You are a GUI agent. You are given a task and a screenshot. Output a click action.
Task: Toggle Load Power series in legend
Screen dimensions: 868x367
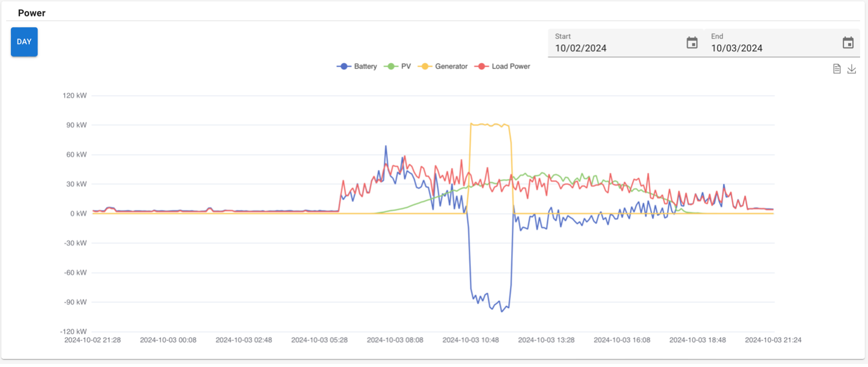[x=503, y=67]
